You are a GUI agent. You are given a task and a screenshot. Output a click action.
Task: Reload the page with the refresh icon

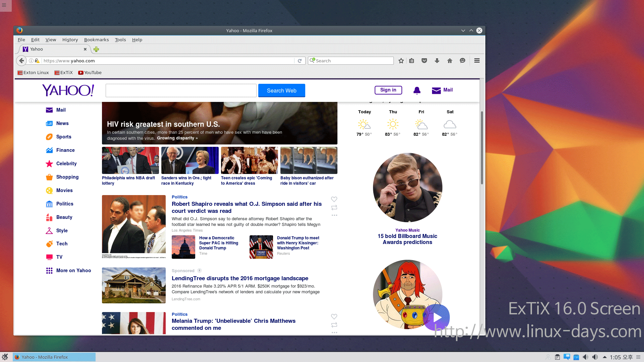pos(300,61)
